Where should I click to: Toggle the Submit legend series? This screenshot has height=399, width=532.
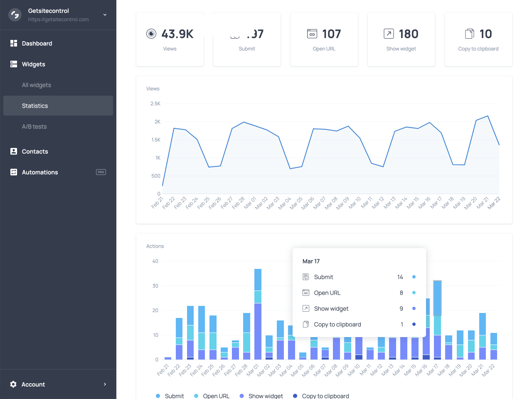tap(170, 396)
